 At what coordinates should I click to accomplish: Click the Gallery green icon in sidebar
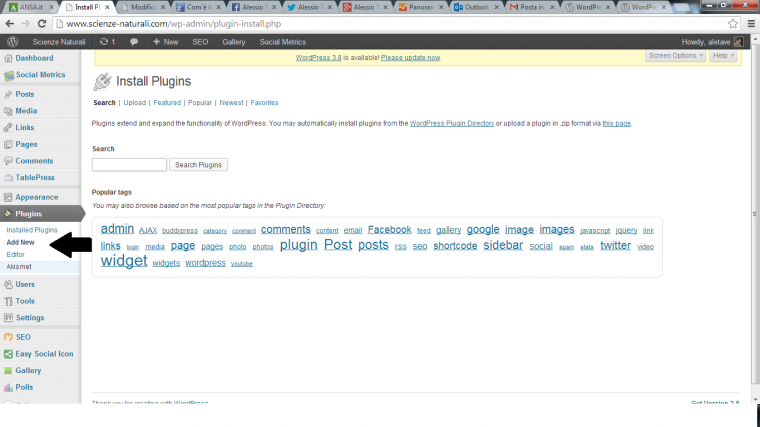tap(8, 371)
